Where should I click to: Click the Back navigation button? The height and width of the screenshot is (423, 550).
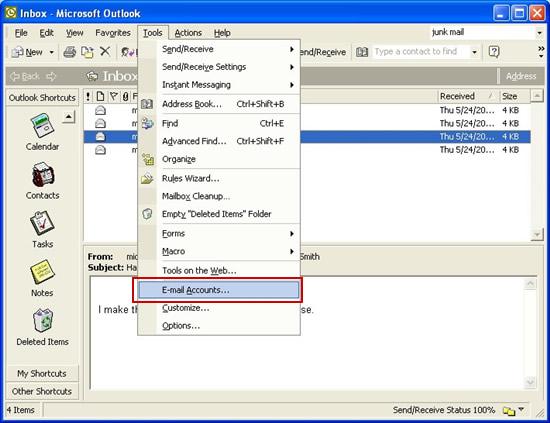tap(25, 76)
